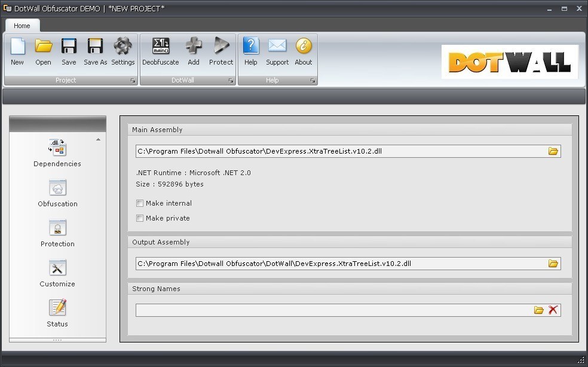Click the '.NET Runtime : Microsoft .NET 2.0' text

[x=193, y=173]
